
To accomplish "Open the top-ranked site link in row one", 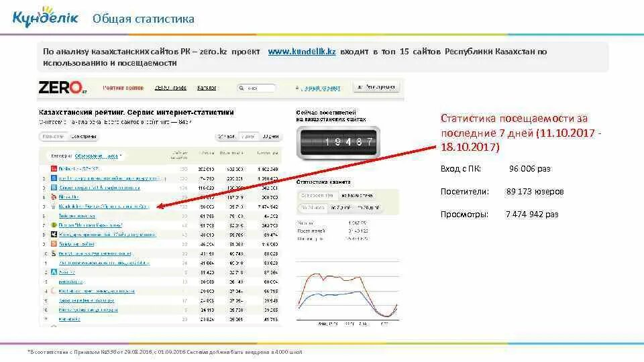I will (79, 169).
